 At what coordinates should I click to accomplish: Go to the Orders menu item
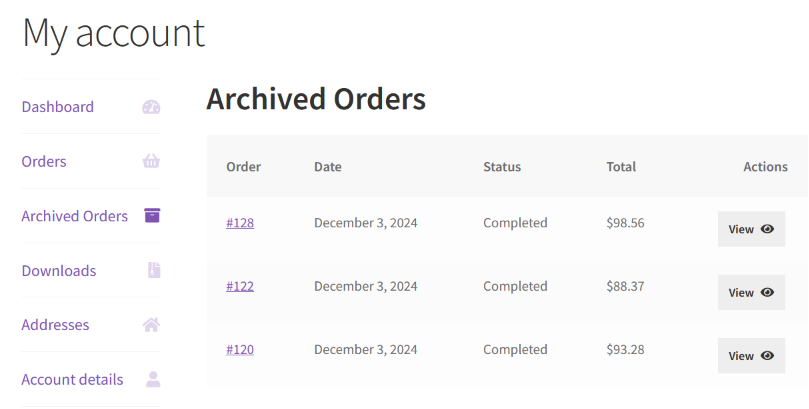(44, 161)
